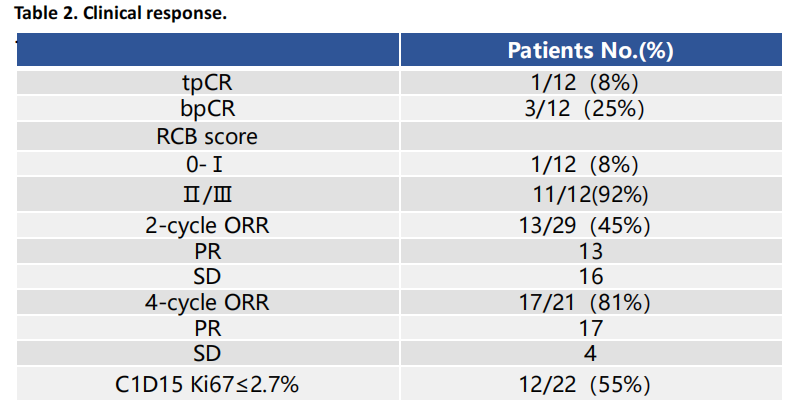Click the "4-cycle ORR" row label
Viewport: 798px width, 409px height.
tap(207, 301)
